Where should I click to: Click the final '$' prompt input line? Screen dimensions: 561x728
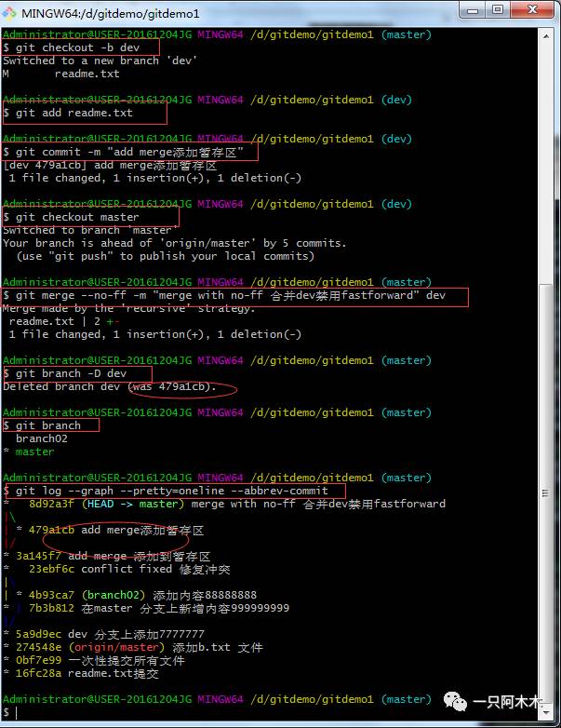click(10, 712)
